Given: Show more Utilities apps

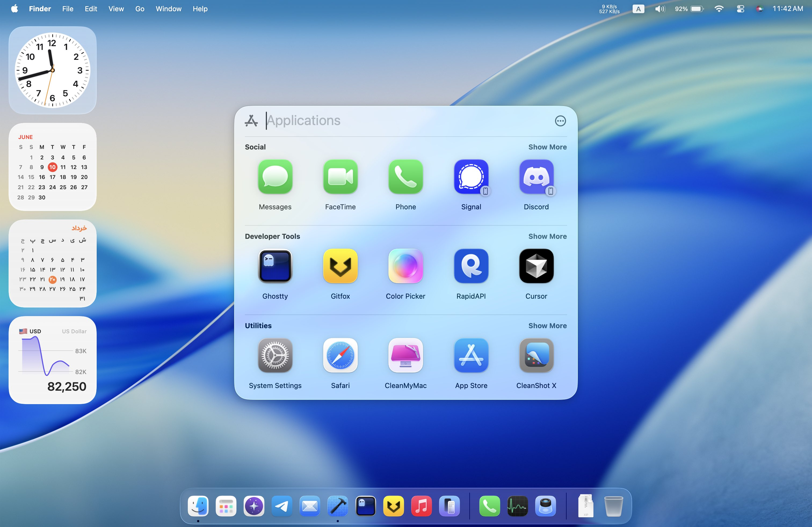Looking at the screenshot, I should [547, 325].
